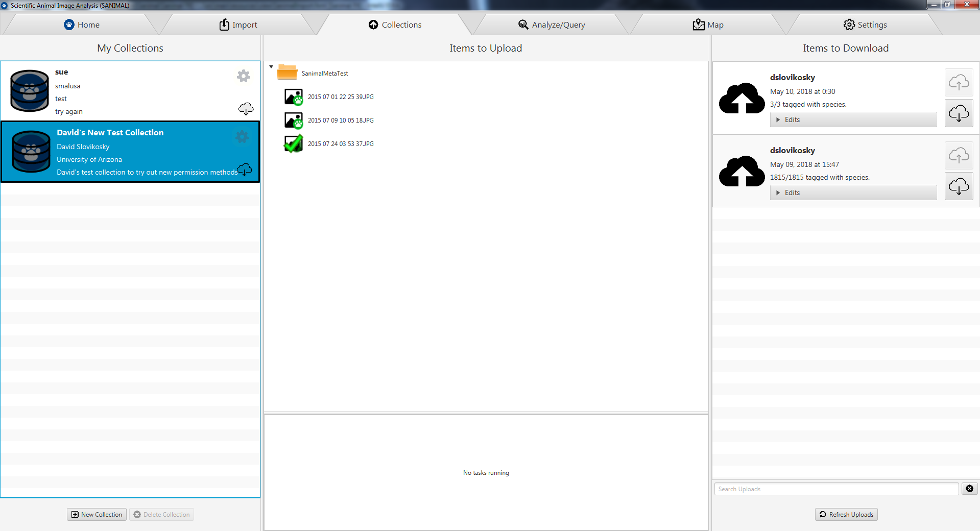980x531 pixels.
Task: Click upload cloud button for May 10, 2018 entry
Action: click(x=959, y=83)
